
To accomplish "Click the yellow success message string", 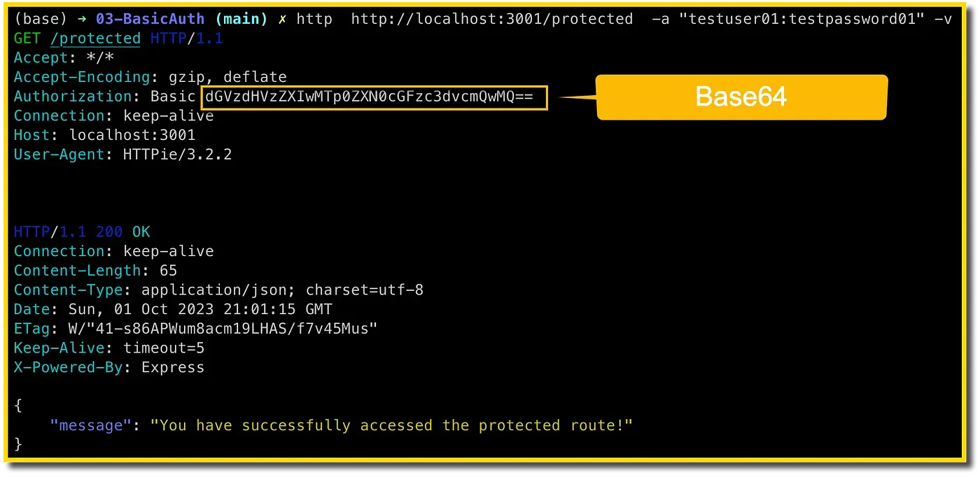I will pyautogui.click(x=391, y=425).
